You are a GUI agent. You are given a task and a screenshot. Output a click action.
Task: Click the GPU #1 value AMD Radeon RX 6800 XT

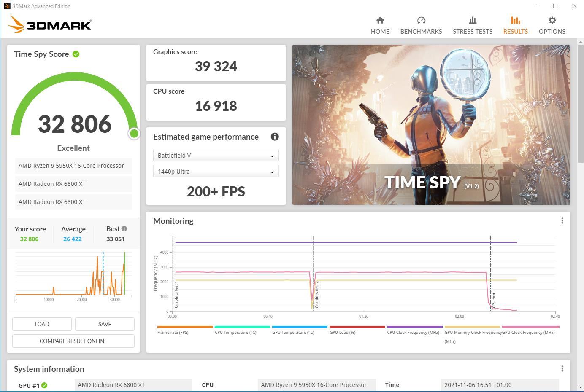133,385
